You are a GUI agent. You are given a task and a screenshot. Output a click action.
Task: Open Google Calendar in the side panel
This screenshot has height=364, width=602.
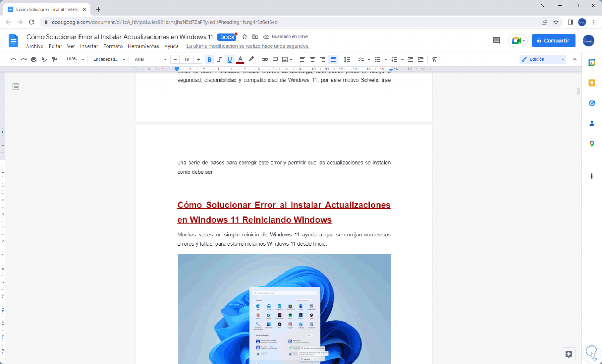tap(592, 63)
